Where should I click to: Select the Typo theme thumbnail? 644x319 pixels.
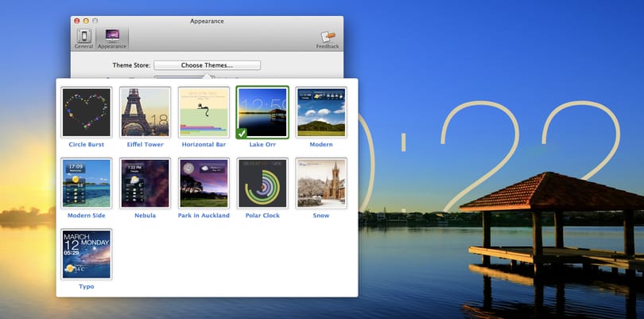point(86,255)
